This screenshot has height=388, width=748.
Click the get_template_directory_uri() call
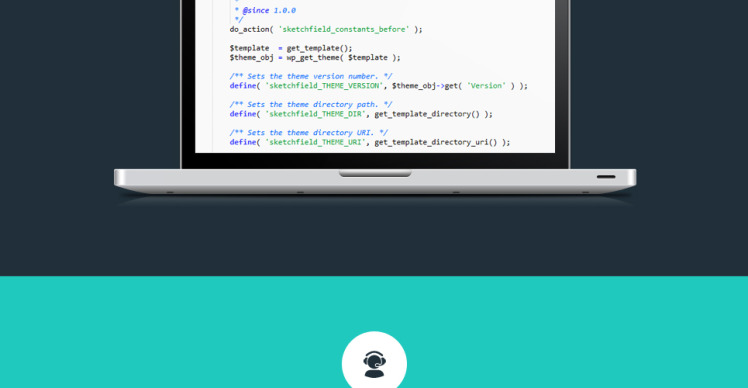(436, 142)
